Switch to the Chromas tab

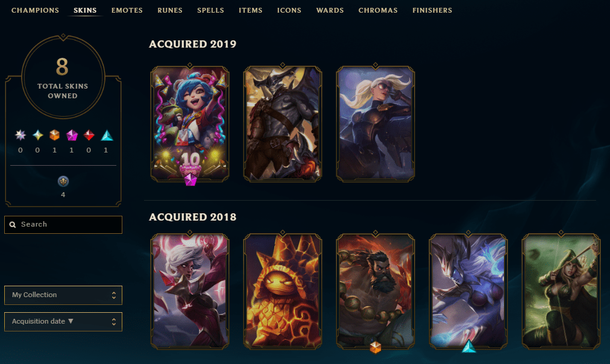[x=378, y=10]
